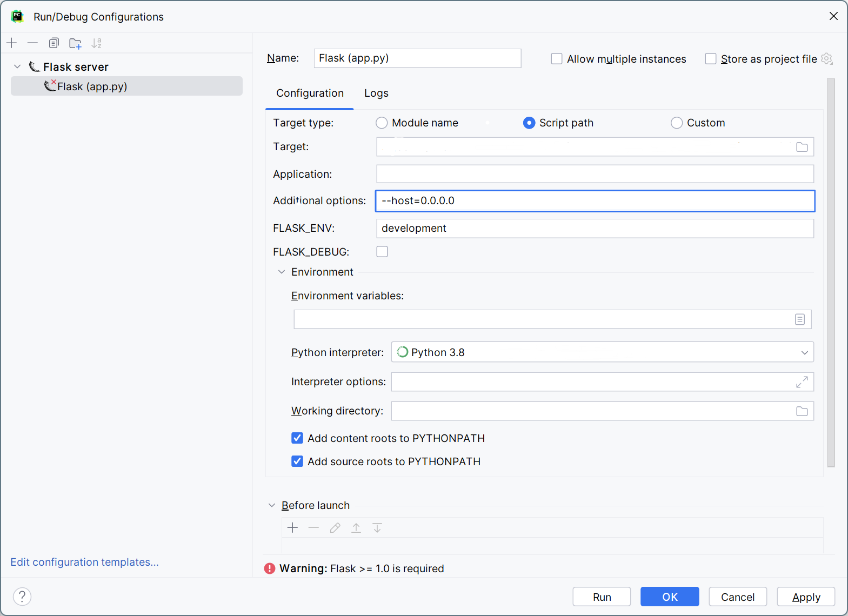
Task: Click the Add New Configuration plus icon
Action: (12, 43)
